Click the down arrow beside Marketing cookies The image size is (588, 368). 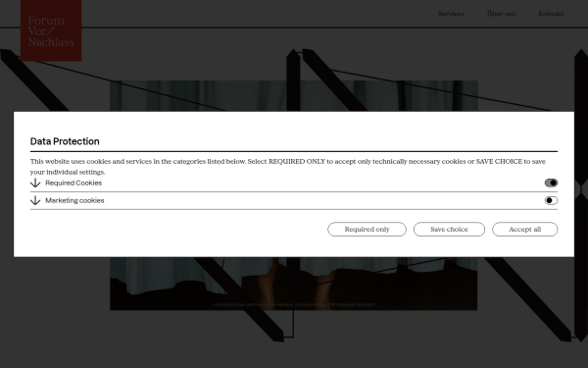35,200
